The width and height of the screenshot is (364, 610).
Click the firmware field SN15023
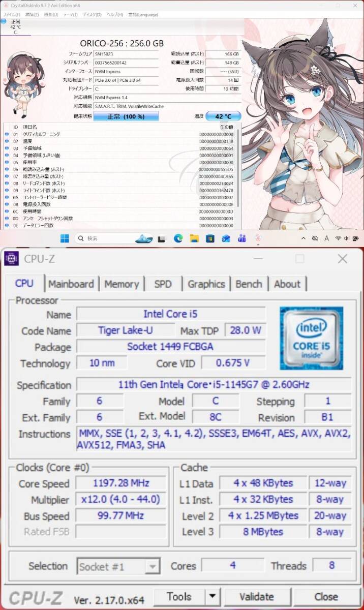point(126,53)
